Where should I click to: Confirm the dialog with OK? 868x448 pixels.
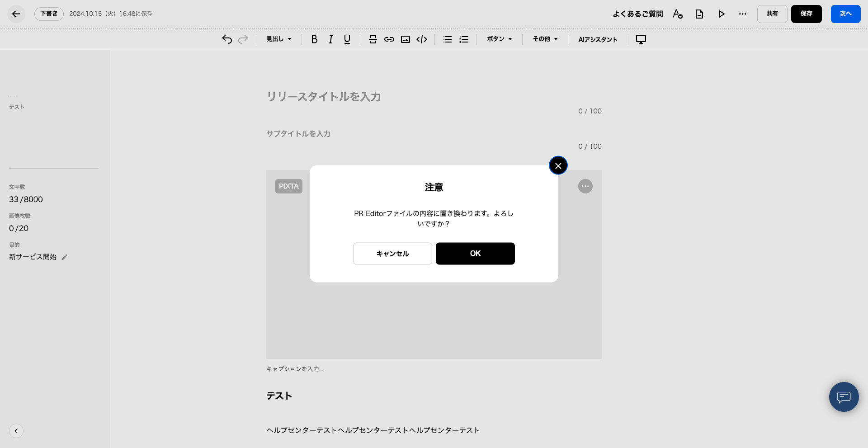475,254
